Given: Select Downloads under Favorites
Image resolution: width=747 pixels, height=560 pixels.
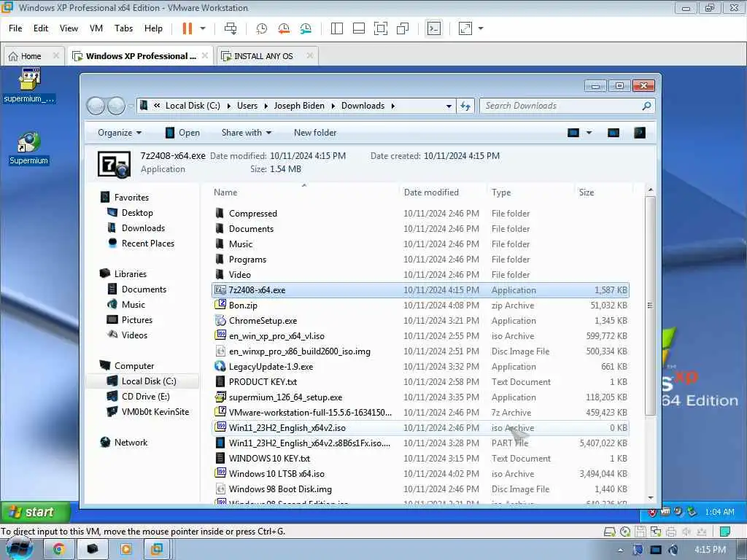Looking at the screenshot, I should [x=143, y=228].
